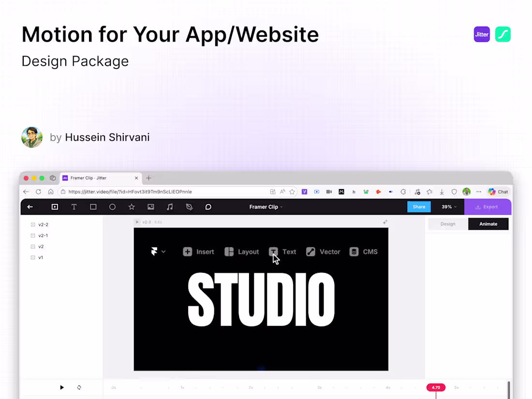
Task: Select the Ellipse shape tool
Action: (112, 207)
